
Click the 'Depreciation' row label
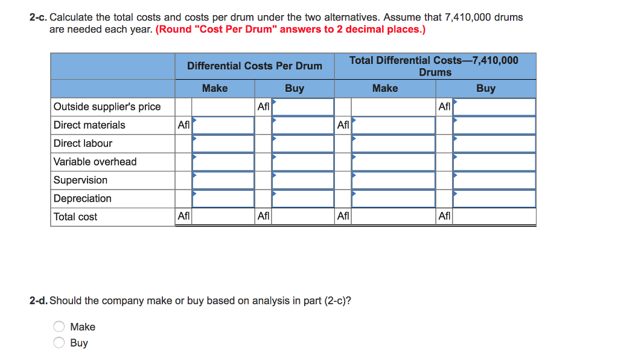tap(82, 199)
